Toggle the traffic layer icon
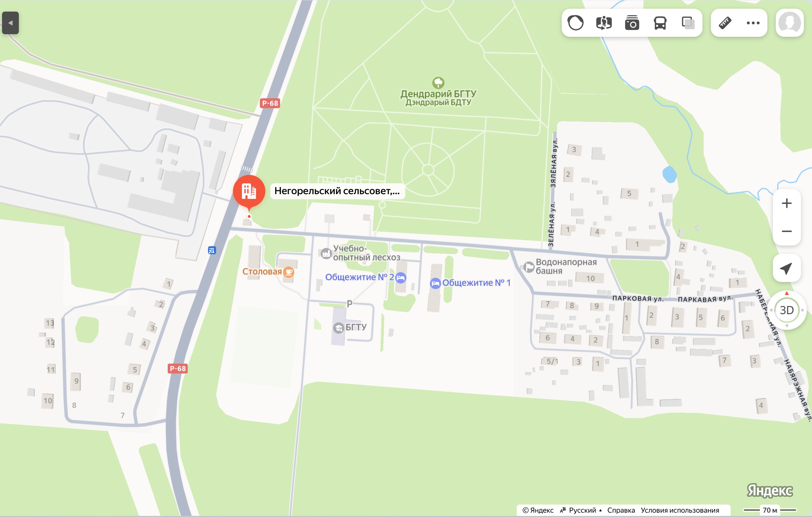Screen dimensions: 812x517 [575, 23]
